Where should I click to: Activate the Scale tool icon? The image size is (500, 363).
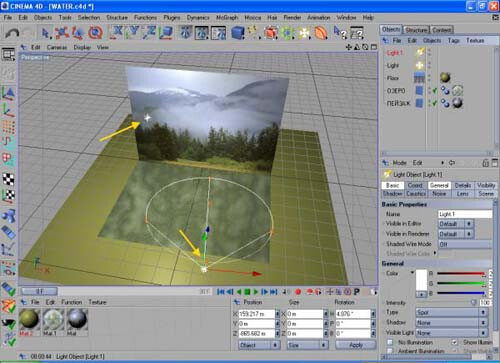(79, 33)
